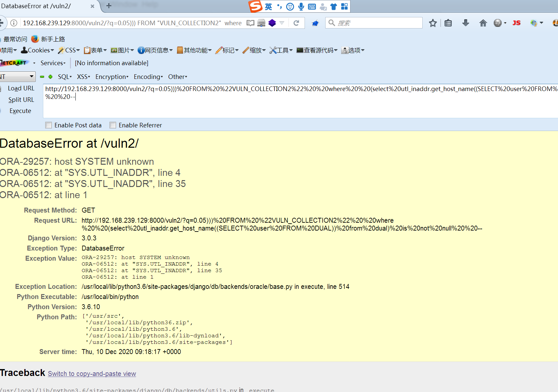Click the JS toggle icon in toolbar
The width and height of the screenshot is (558, 392).
pos(516,23)
